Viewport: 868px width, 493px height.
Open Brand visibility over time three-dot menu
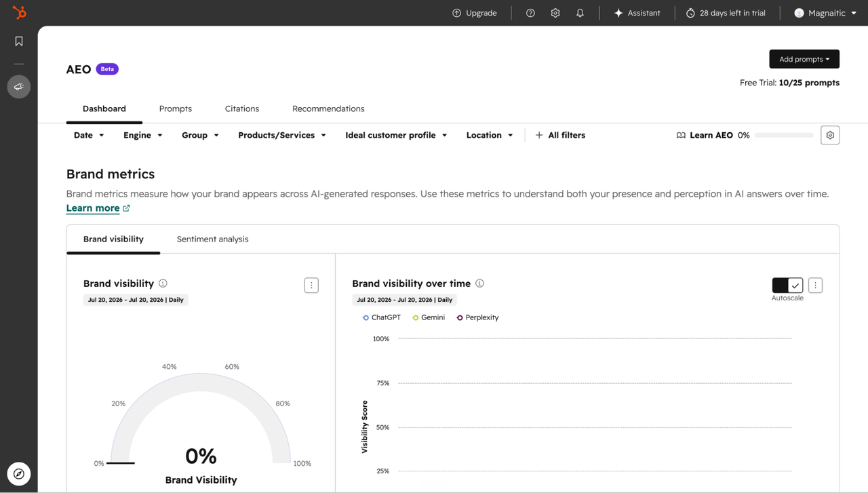click(x=815, y=285)
